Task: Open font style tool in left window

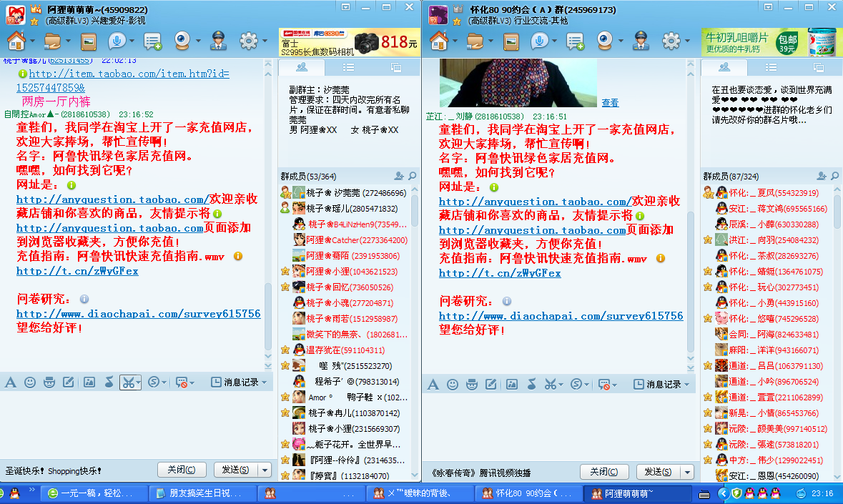Action: click(x=11, y=382)
